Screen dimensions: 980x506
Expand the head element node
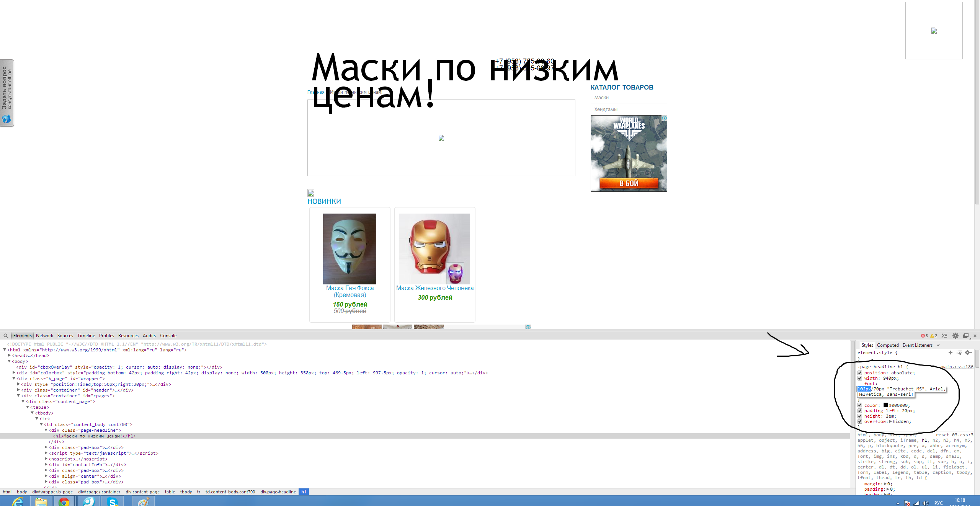[x=9, y=356]
